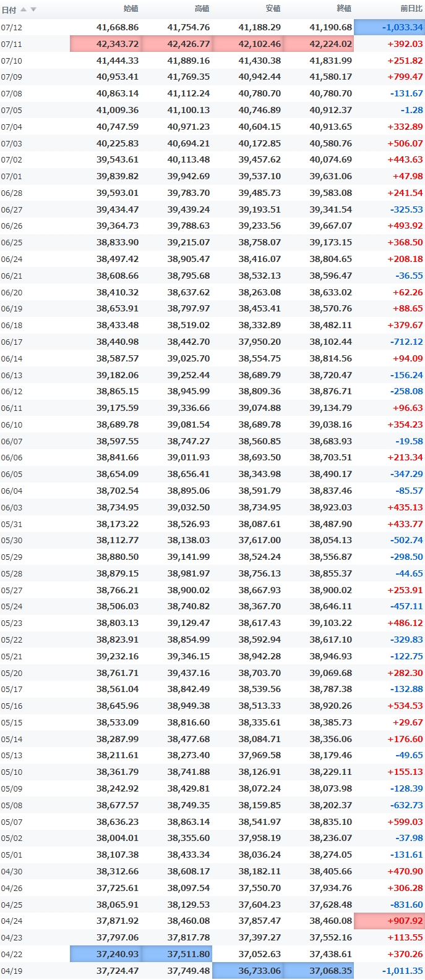Select the date cell 06/11

pos(12,408)
